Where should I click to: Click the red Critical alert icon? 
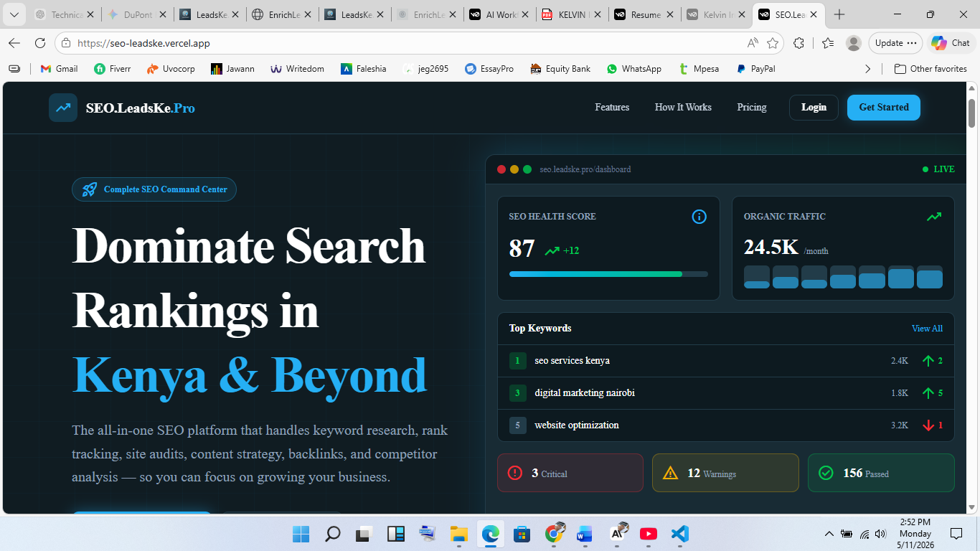(515, 473)
